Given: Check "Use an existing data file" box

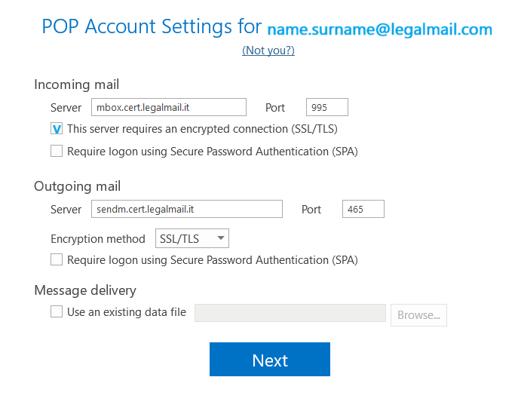Looking at the screenshot, I should tap(57, 311).
